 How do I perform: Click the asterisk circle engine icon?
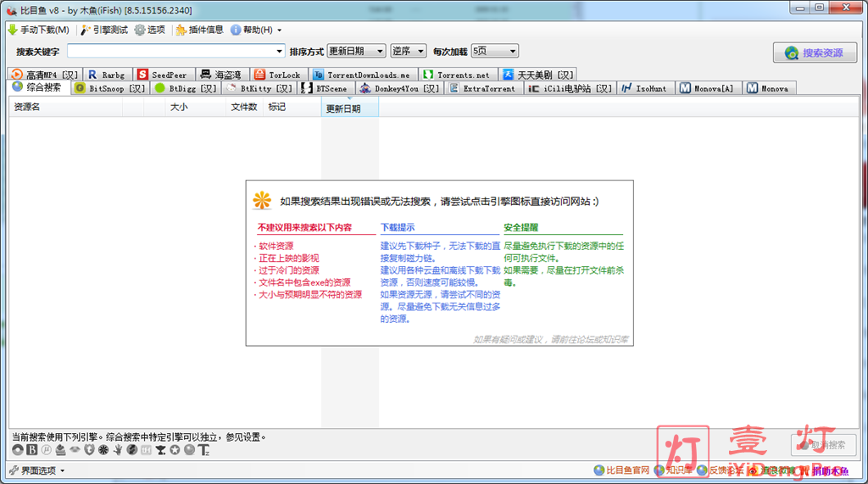pyautogui.click(x=103, y=450)
